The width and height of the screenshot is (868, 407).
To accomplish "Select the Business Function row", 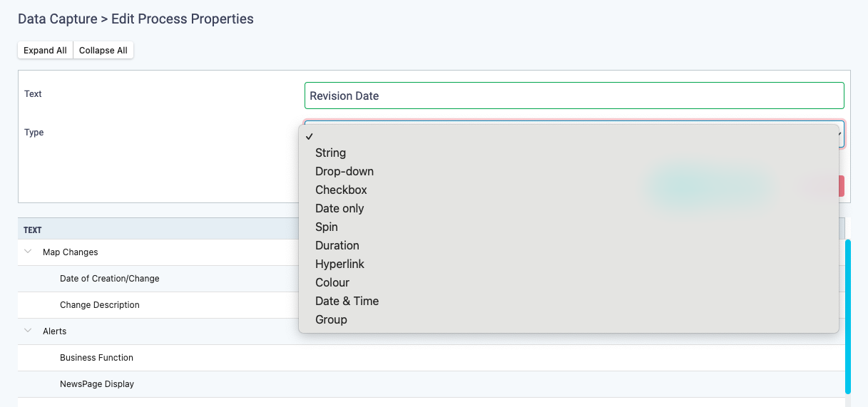I will 432,358.
